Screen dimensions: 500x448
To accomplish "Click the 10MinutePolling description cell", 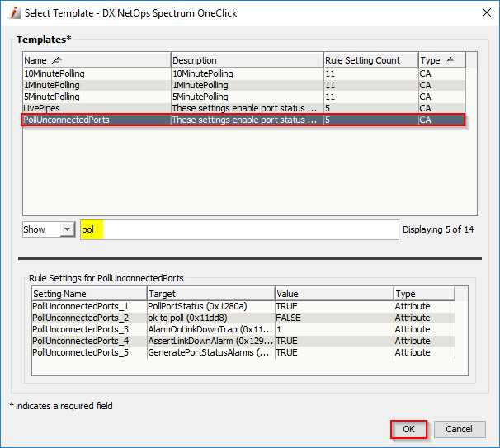I will [x=248, y=73].
